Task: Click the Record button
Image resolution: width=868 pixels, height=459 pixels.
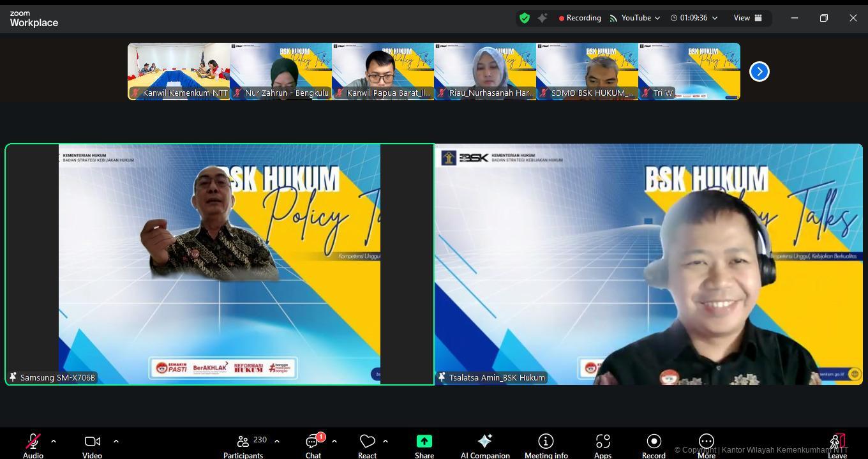Action: coord(654,445)
